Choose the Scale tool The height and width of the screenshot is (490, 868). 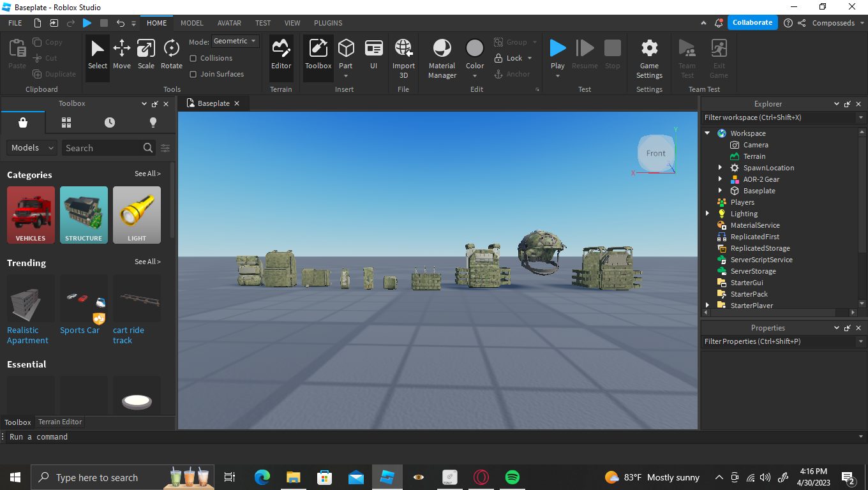[146, 55]
